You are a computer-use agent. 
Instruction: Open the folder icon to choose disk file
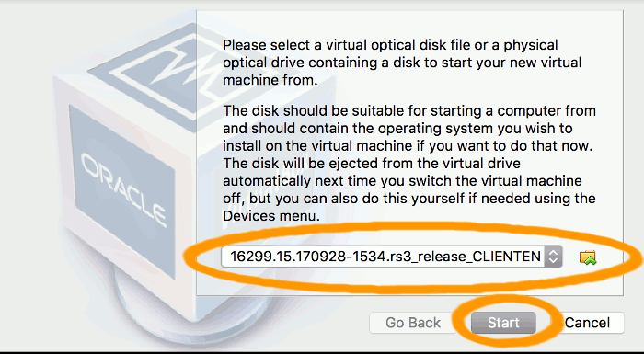click(x=588, y=257)
